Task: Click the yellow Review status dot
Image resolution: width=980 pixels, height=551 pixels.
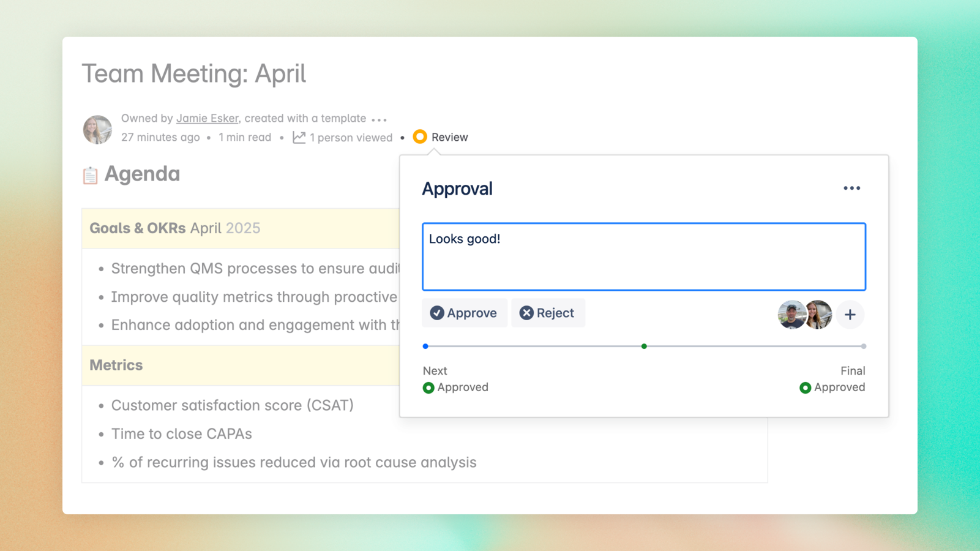Action: pyautogui.click(x=421, y=137)
